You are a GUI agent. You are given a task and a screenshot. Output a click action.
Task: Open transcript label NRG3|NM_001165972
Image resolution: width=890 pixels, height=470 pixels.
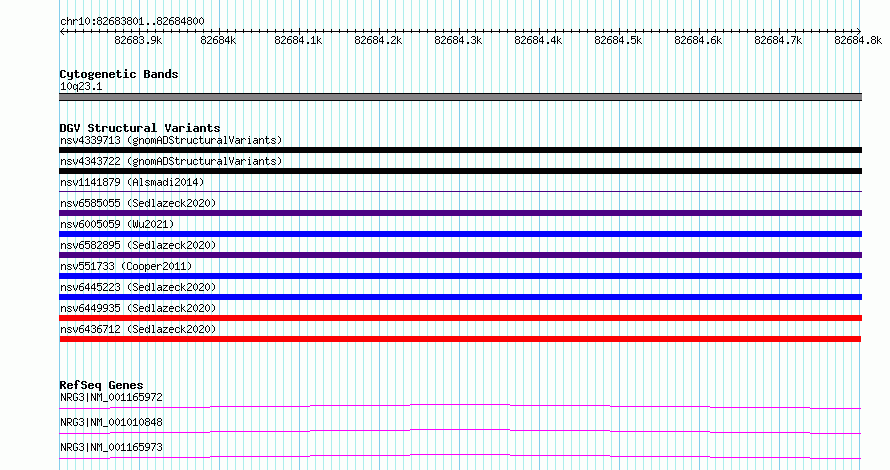pos(111,397)
